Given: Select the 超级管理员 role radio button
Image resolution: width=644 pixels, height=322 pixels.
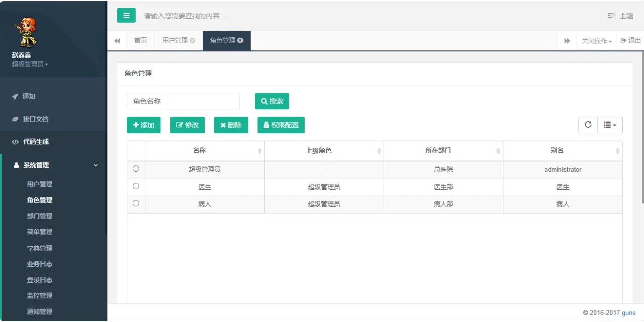Looking at the screenshot, I should (136, 169).
